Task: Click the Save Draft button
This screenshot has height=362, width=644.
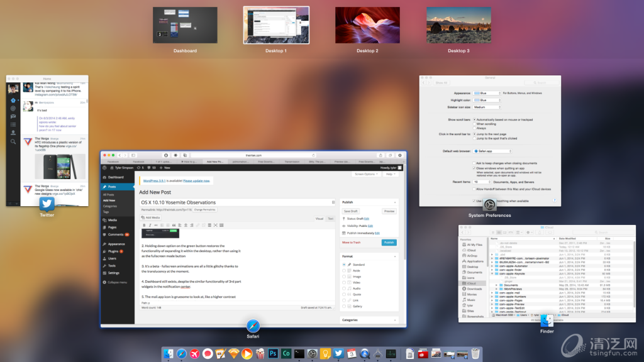Action: point(351,211)
